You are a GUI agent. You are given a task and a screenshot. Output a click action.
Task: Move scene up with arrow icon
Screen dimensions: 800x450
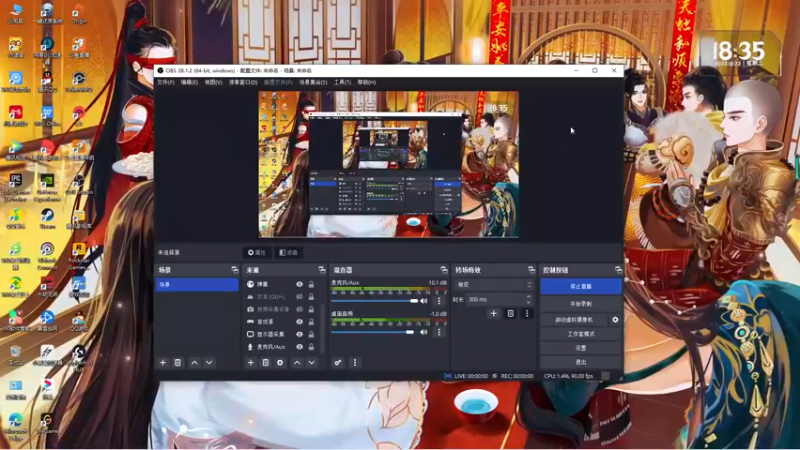194,363
